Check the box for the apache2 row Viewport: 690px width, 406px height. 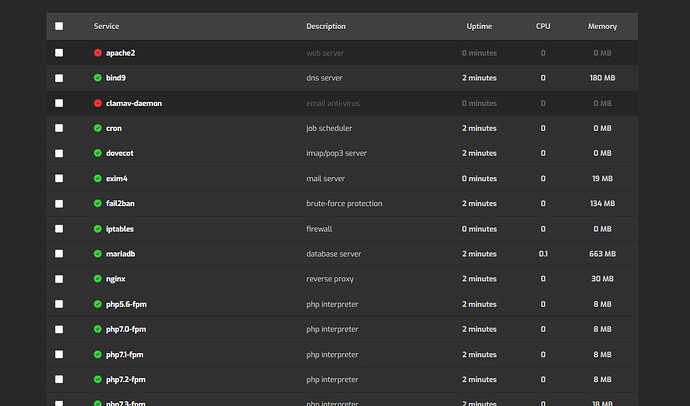tap(59, 53)
